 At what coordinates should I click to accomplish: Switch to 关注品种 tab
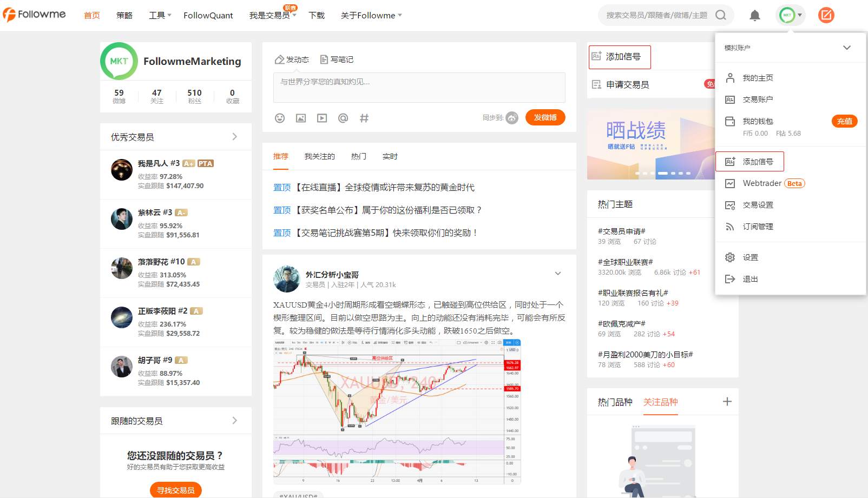(x=661, y=402)
